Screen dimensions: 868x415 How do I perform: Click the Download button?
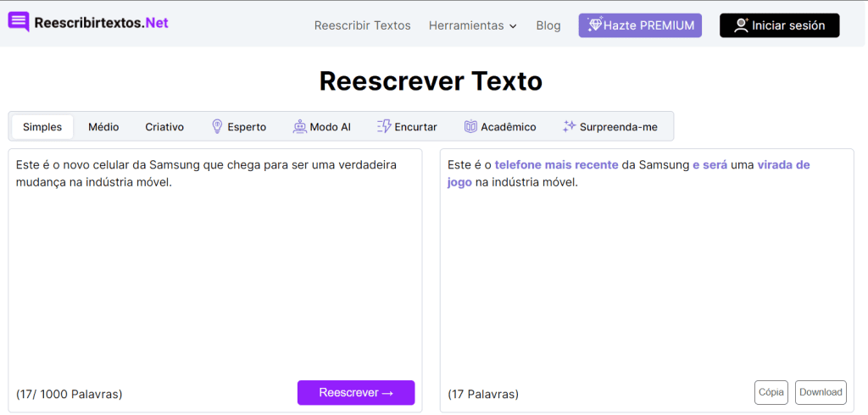[821, 392]
